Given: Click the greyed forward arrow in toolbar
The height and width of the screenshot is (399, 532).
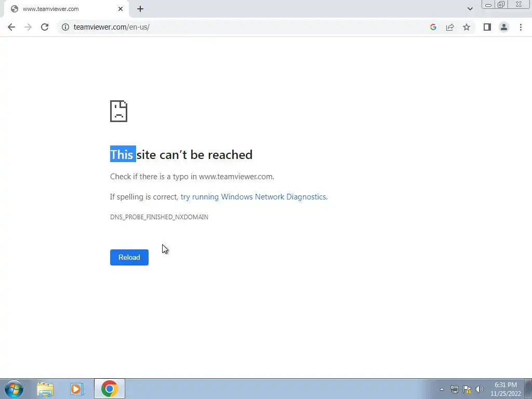Looking at the screenshot, I should (28, 27).
